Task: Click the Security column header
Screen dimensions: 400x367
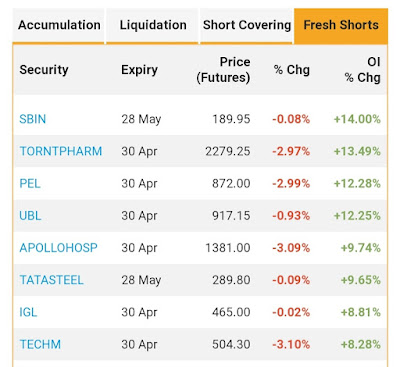Action: click(44, 70)
